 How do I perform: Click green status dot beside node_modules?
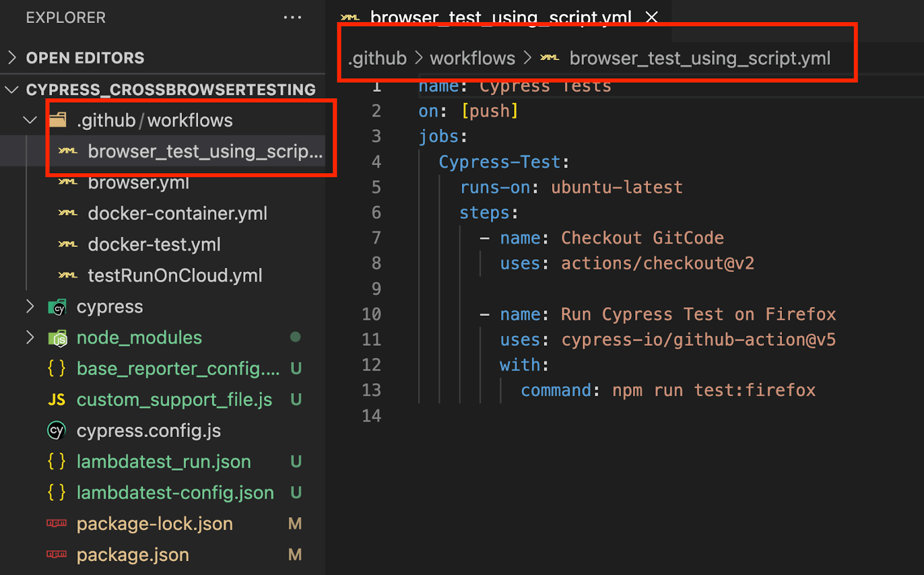(x=295, y=337)
